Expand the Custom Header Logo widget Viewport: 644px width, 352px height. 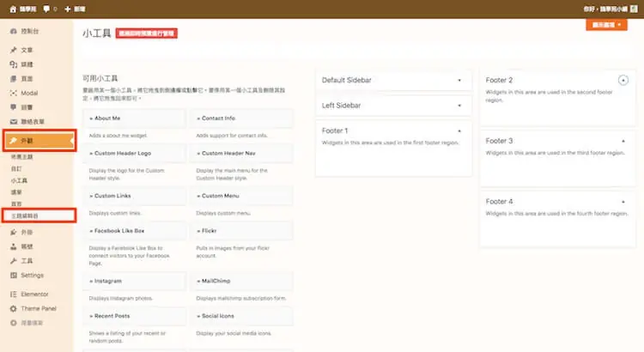pos(134,153)
